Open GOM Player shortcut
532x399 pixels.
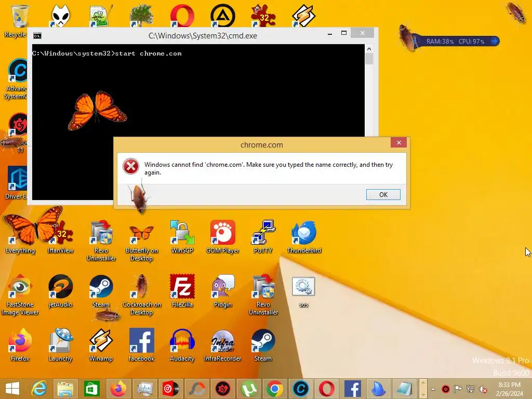point(222,236)
